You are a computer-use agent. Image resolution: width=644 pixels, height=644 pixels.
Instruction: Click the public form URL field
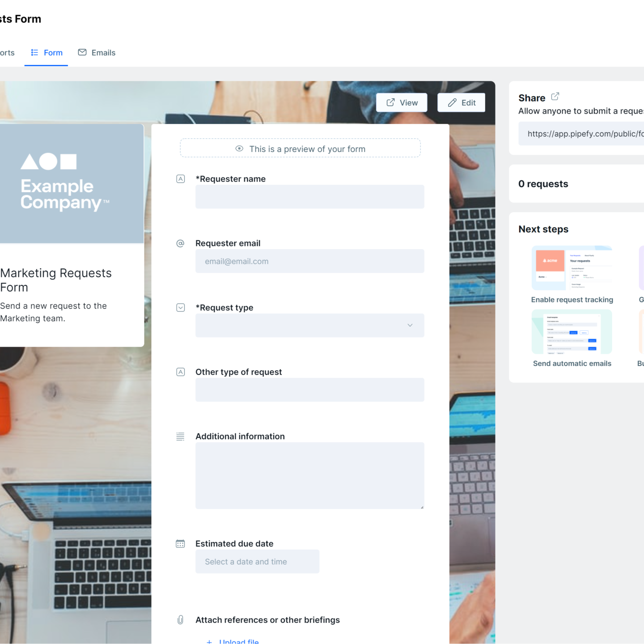(581, 134)
